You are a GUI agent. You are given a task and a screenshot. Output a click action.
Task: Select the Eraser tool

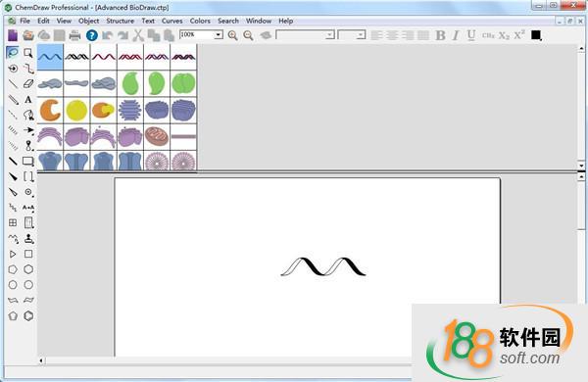click(28, 84)
